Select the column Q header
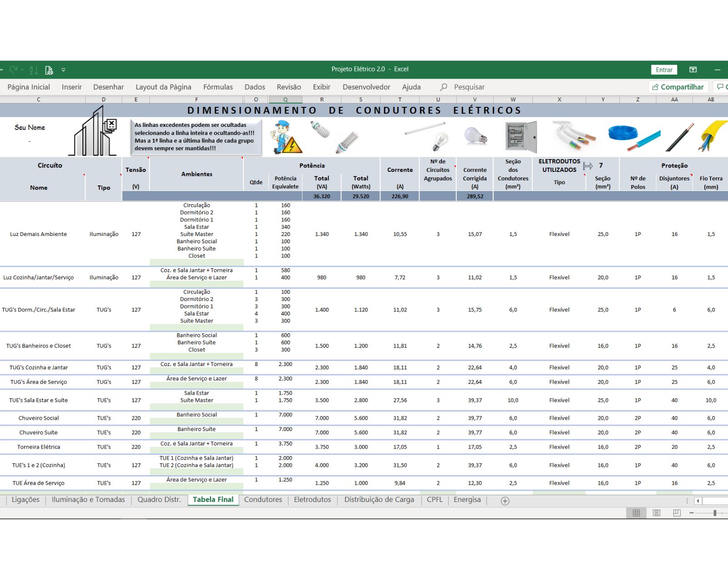Viewport: 728px width, 582px height. coord(285,99)
